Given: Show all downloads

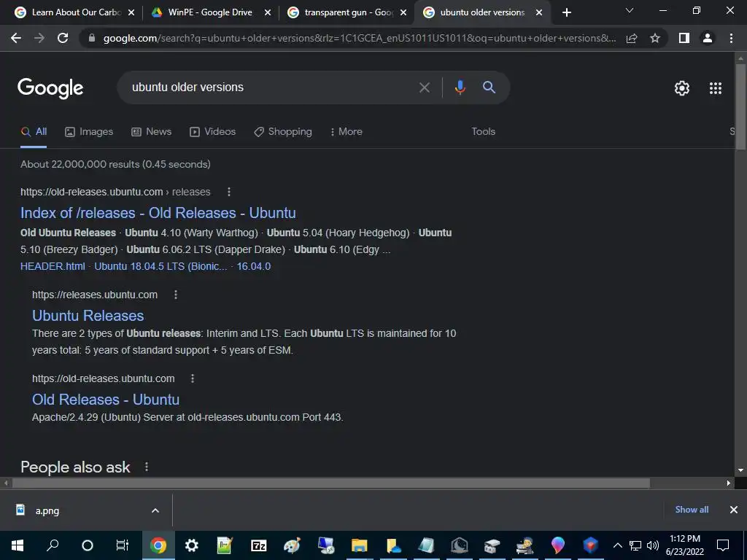Looking at the screenshot, I should [692, 510].
